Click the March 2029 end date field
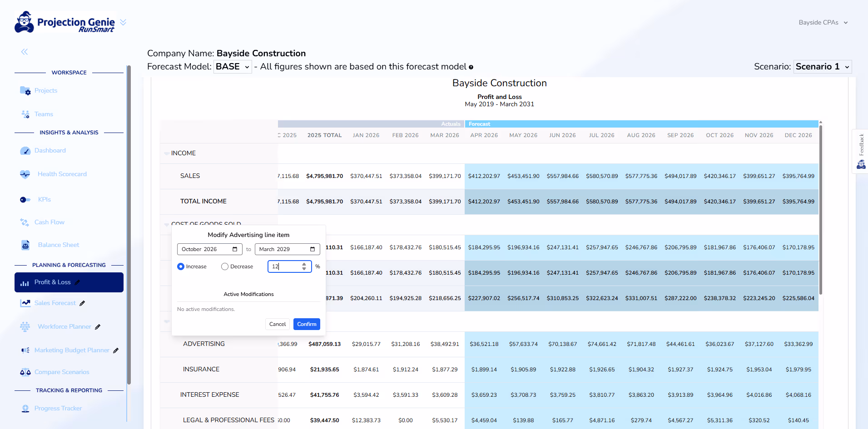This screenshot has height=429, width=868. pos(287,249)
